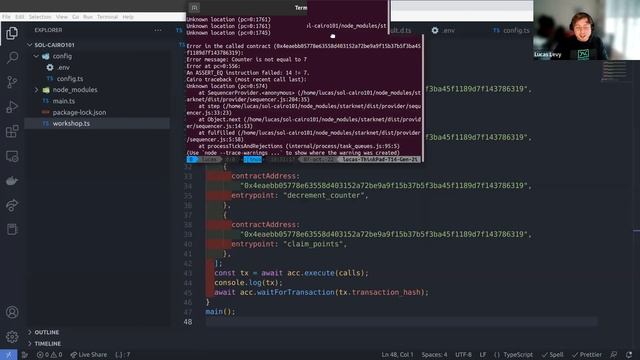This screenshot has width=640, height=360.
Task: Click the feedback icon in status bar
Action: (613, 355)
